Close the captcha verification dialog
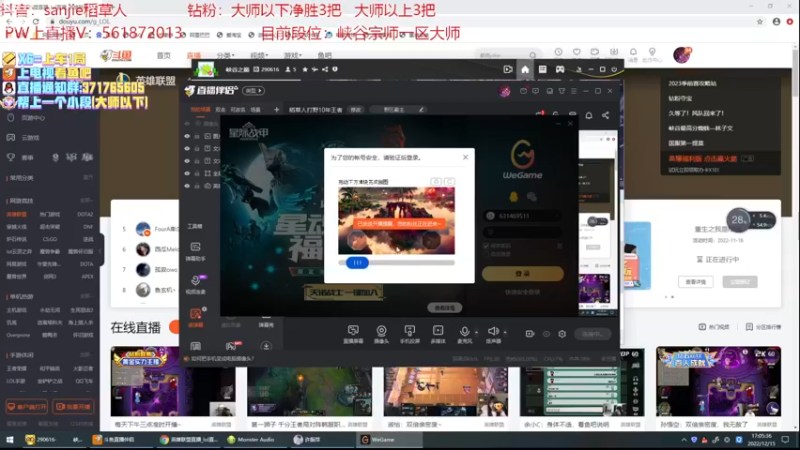The height and width of the screenshot is (450, 800). click(465, 157)
